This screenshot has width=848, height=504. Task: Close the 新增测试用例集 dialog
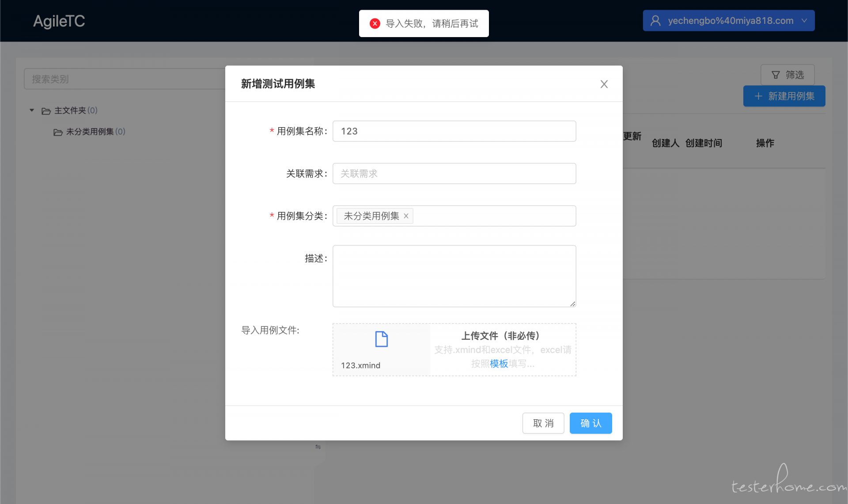(604, 84)
